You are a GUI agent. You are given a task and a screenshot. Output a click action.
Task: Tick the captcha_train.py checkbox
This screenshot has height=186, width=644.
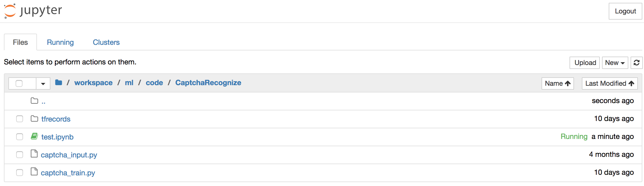tap(20, 173)
